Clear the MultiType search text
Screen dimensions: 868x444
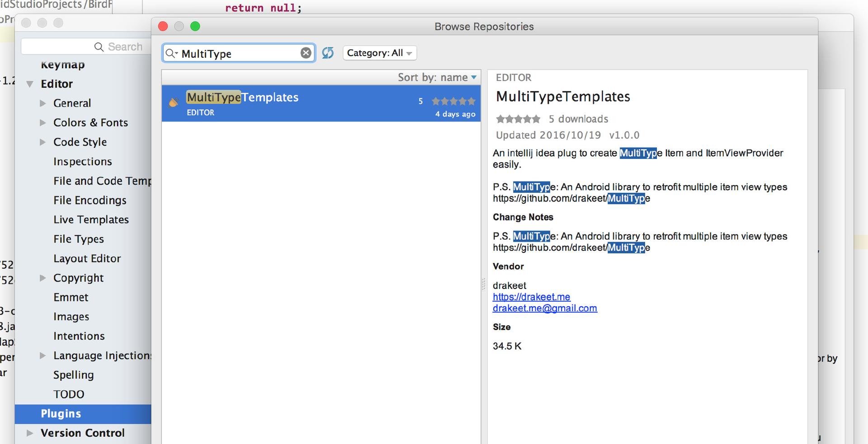306,53
